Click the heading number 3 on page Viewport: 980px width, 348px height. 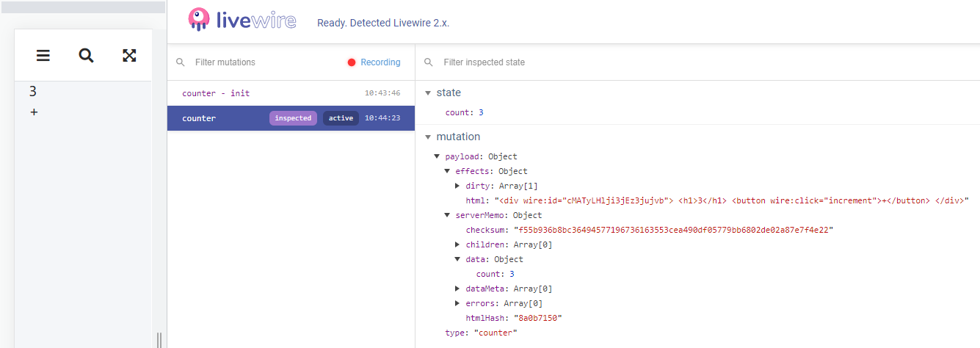coord(33,92)
